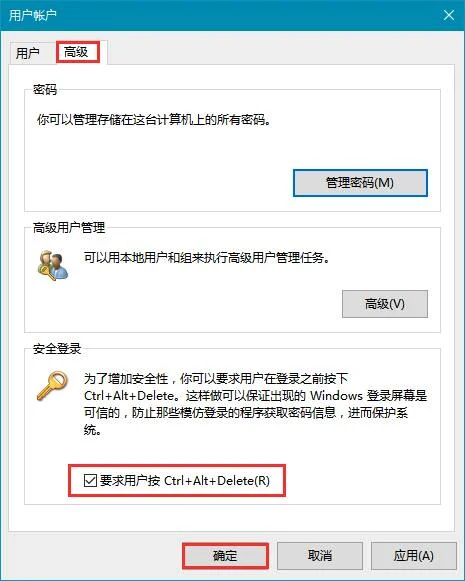Click the 高级用户管理 group heading

pos(69,228)
